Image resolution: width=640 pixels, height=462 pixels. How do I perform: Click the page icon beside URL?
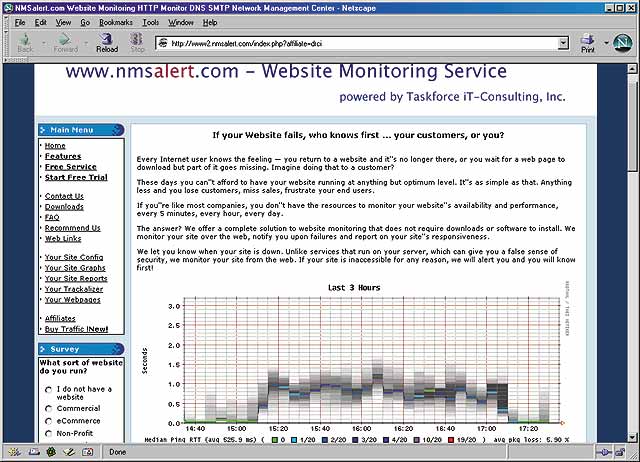[163, 43]
